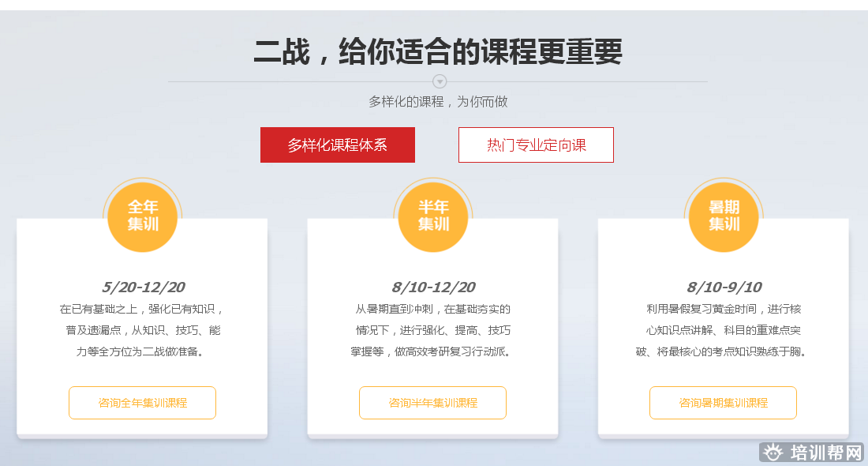This screenshot has height=466, width=868.
Task: Click the 5/20-12/20 date text
Action: [x=143, y=287]
